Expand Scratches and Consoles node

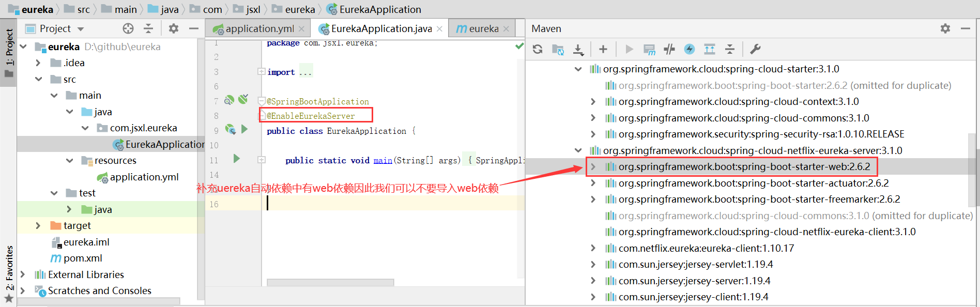[x=22, y=290]
